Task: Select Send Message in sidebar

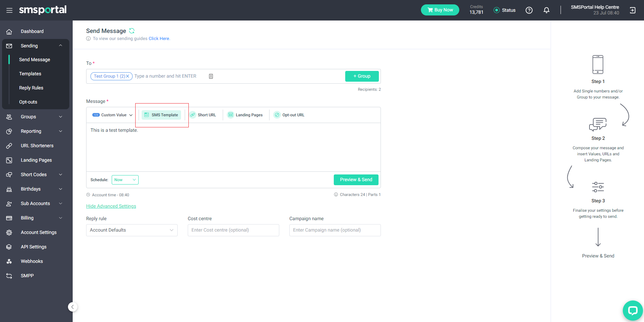Action: [35, 59]
